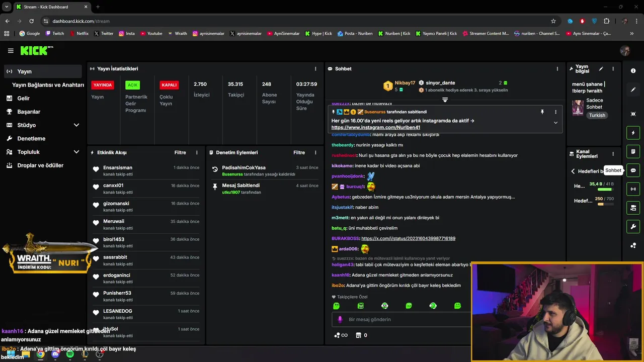Open the Instagram Nuriben41 link
The width and height of the screenshot is (644, 362).
[376, 128]
